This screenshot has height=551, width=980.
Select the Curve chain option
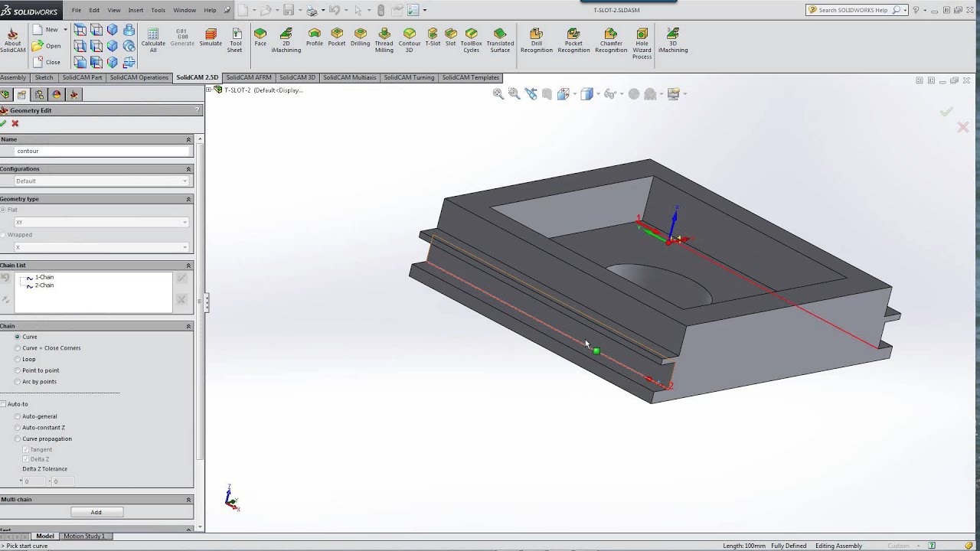[18, 337]
